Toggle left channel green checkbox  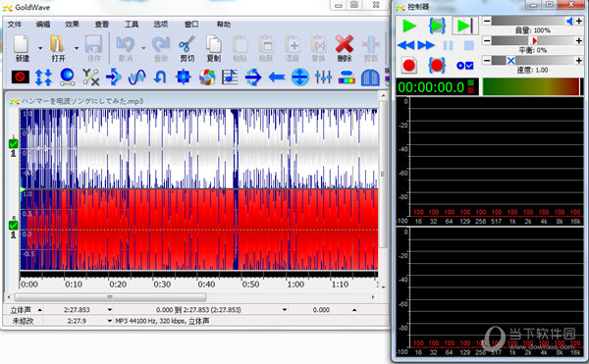point(13,143)
